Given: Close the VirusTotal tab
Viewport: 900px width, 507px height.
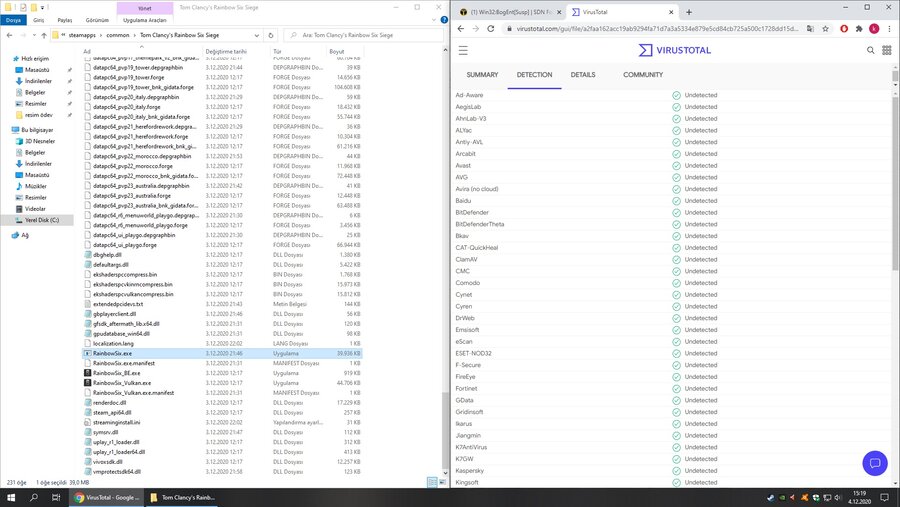Looking at the screenshot, I should click(671, 12).
